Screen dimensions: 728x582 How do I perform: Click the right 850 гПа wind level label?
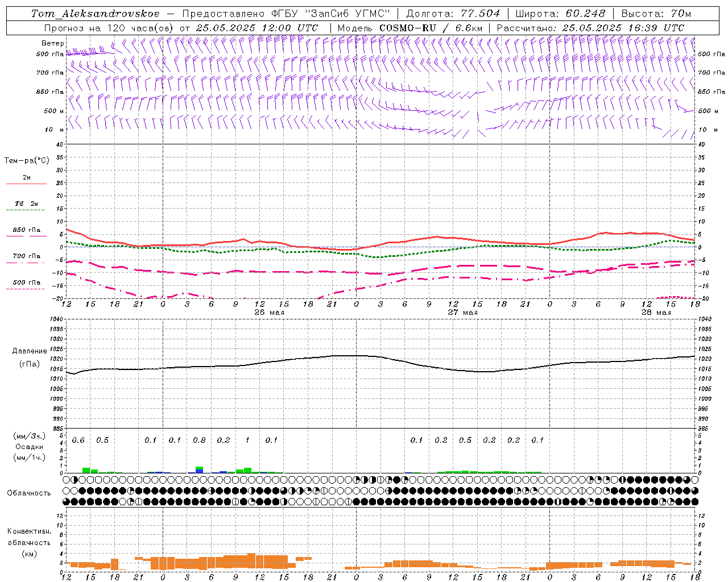click(712, 92)
